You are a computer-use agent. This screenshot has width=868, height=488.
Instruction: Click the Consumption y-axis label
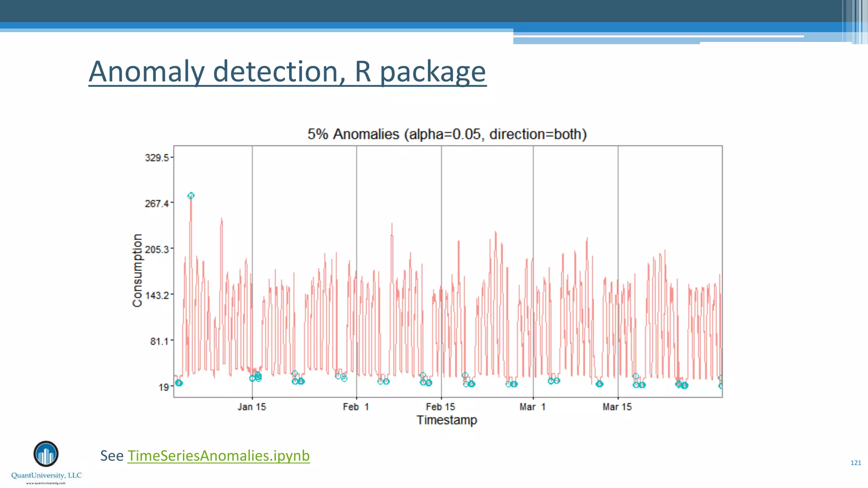tap(137, 270)
